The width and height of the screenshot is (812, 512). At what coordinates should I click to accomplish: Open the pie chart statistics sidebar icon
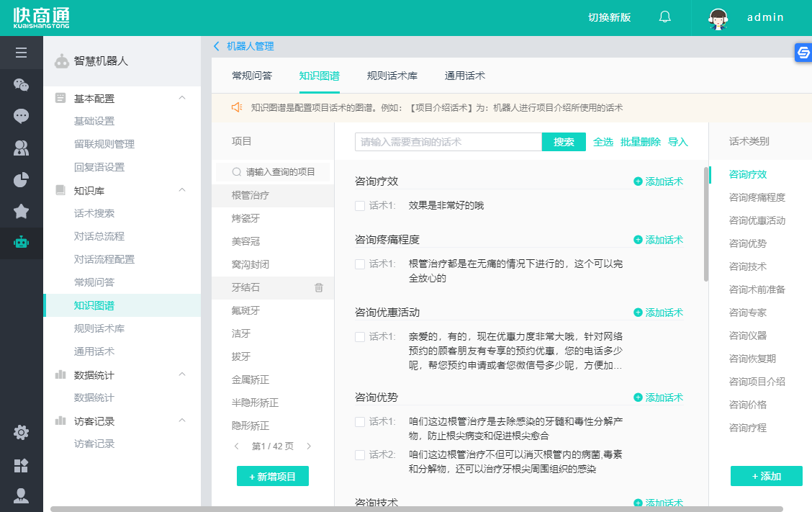(21, 179)
